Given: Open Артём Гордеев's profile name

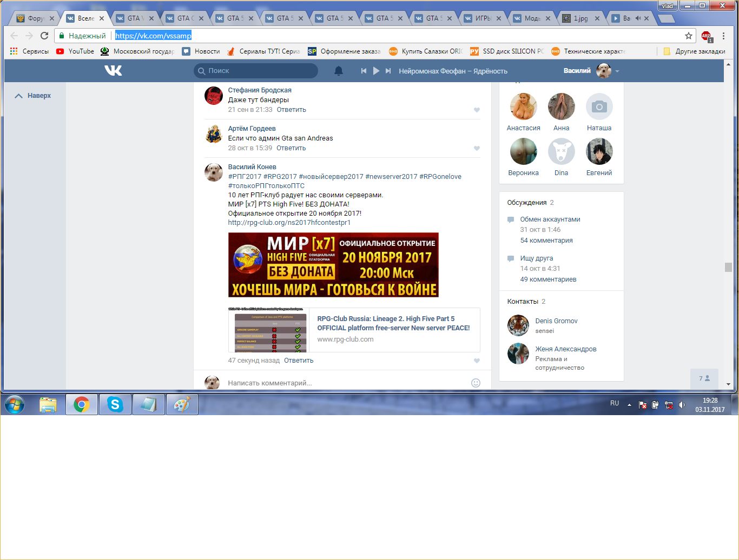Looking at the screenshot, I should coord(252,129).
